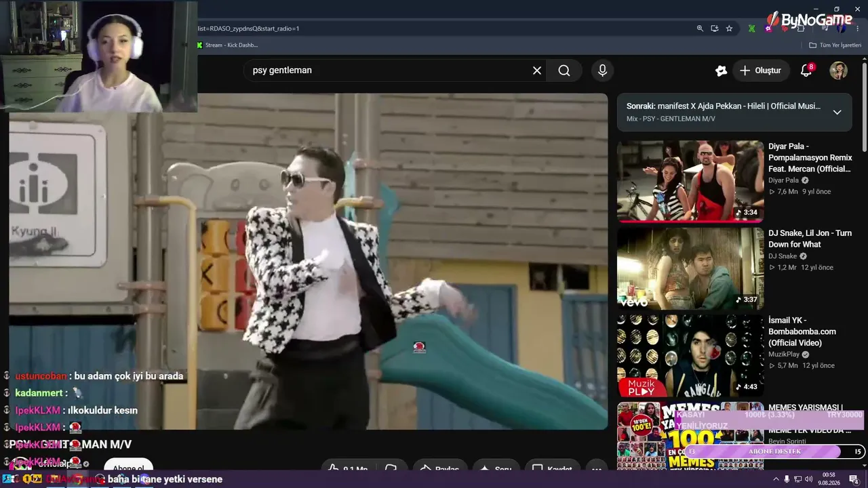This screenshot has height=488, width=868.
Task: Clear the YouTube search box text
Action: point(537,70)
